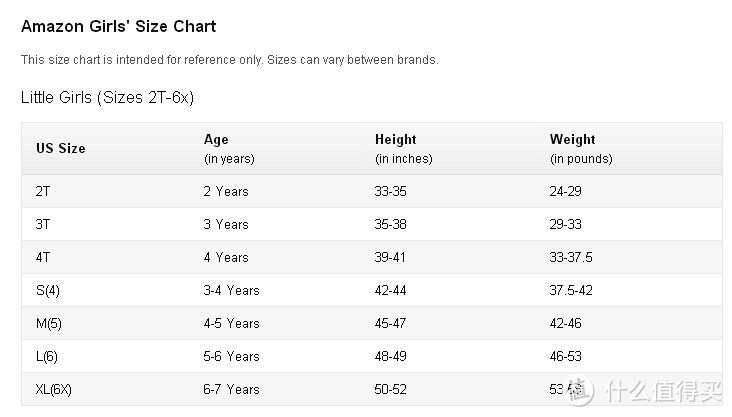Screen dimensions: 732x417
Task: Click the 48-49 height value
Action: click(x=390, y=357)
